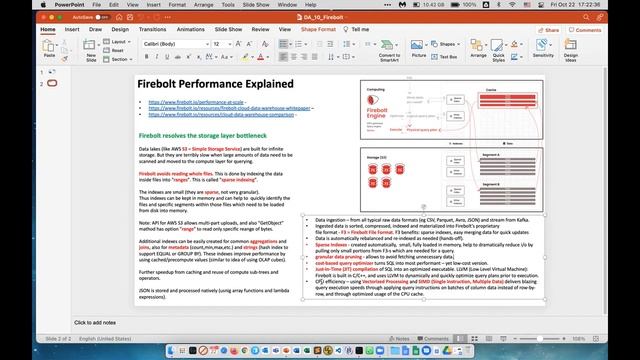Open the Insert ribbon tab
640x360 pixels.
[72, 29]
